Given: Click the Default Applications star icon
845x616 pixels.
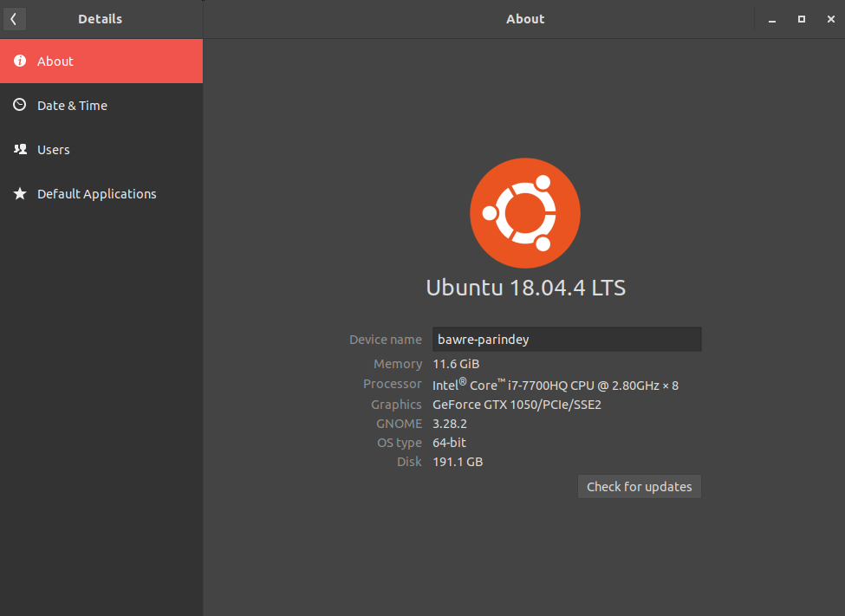Looking at the screenshot, I should pyautogui.click(x=20, y=193).
